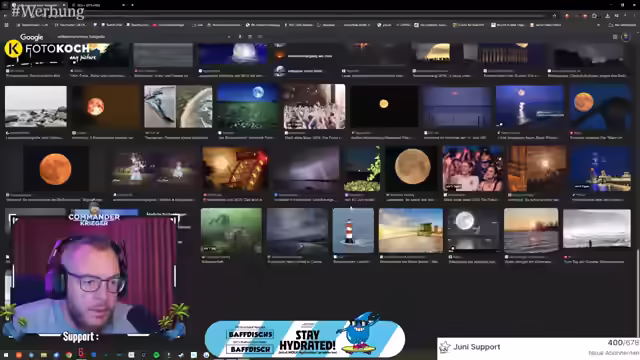Open the browser downloads icon
The width and height of the screenshot is (640, 360).
coord(607,16)
